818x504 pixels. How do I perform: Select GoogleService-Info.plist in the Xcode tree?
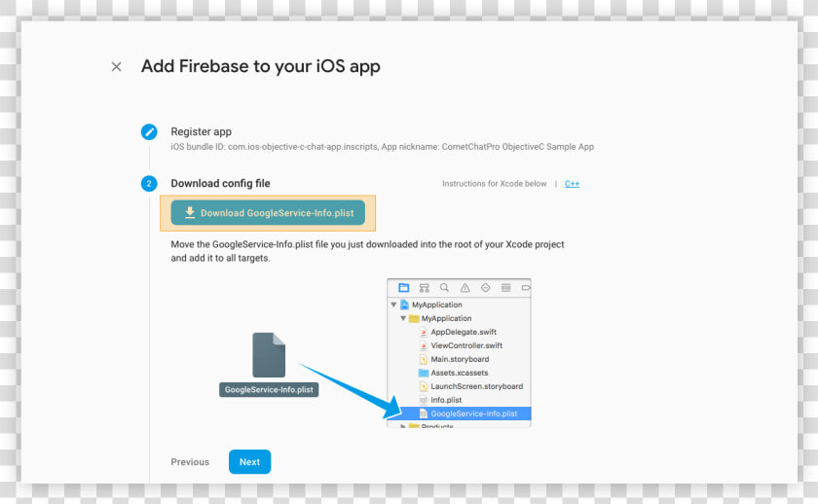(x=473, y=414)
